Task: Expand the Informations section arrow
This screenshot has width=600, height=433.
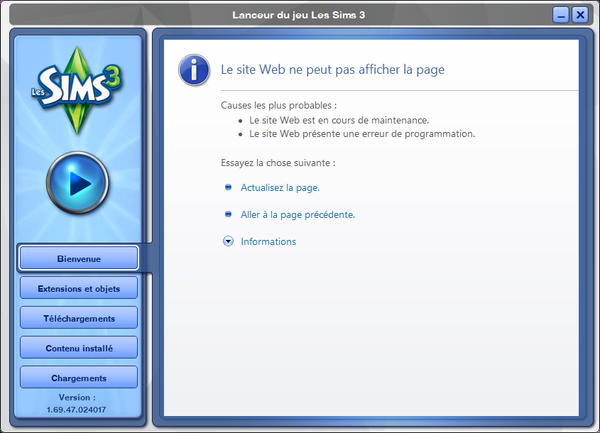Action: click(x=228, y=241)
